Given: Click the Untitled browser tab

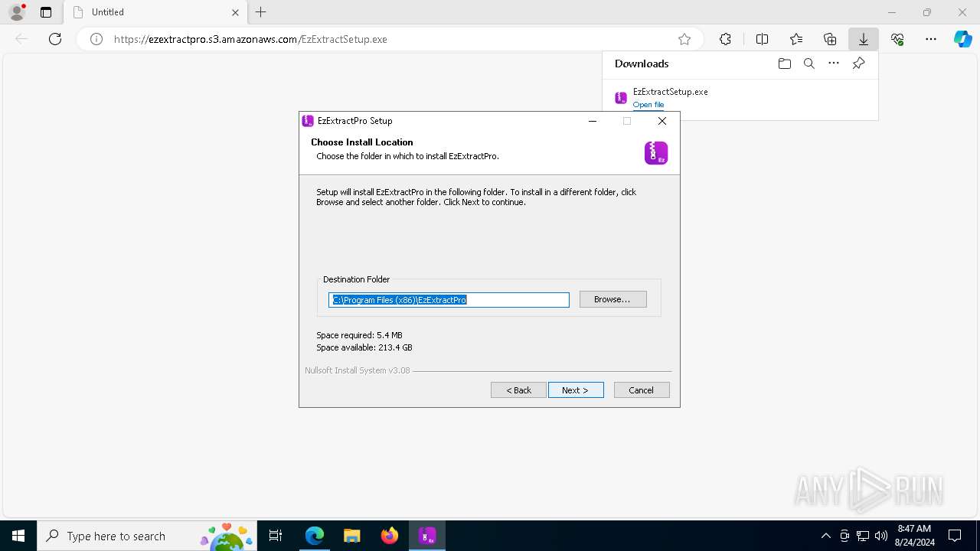Looking at the screenshot, I should (155, 12).
